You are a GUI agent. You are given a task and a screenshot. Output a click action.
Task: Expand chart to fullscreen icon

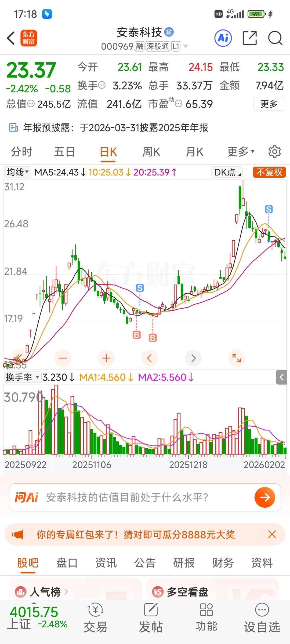pyautogui.click(x=237, y=358)
